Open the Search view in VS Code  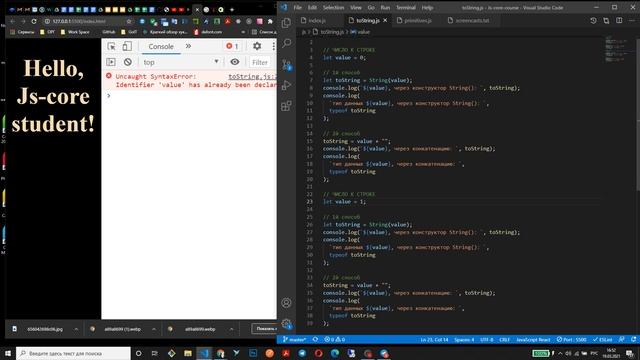[287, 43]
